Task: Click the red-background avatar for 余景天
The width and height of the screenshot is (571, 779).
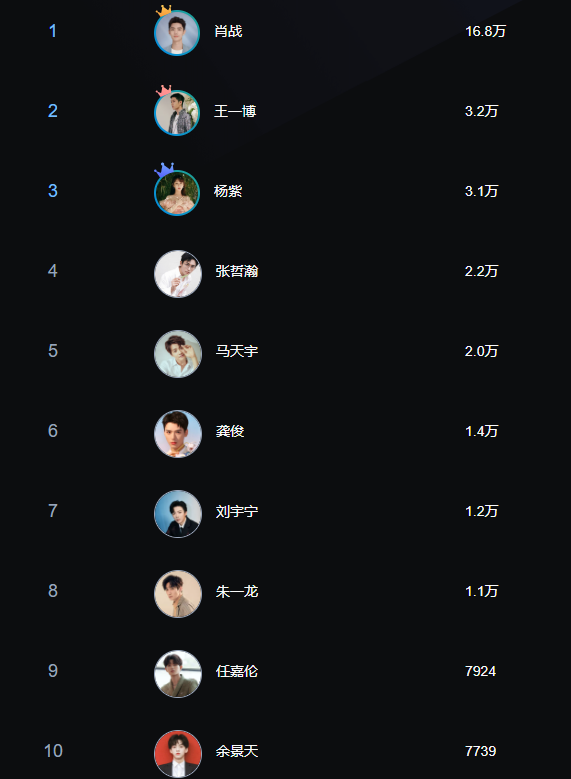Action: coord(178,754)
